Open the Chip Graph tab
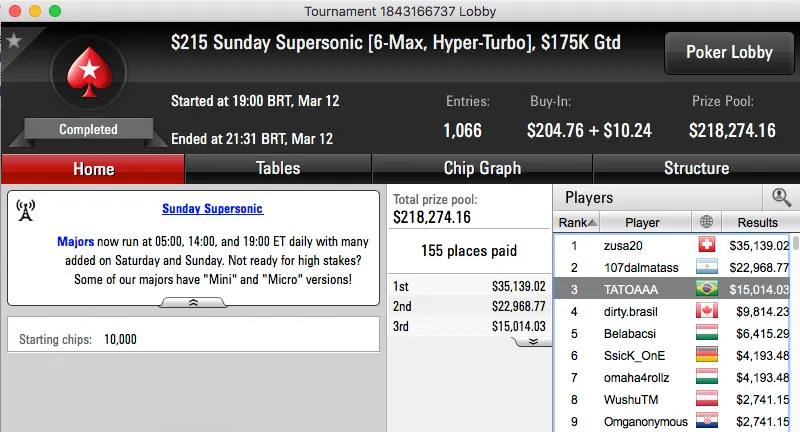Image resolution: width=800 pixels, height=432 pixels. (x=482, y=169)
